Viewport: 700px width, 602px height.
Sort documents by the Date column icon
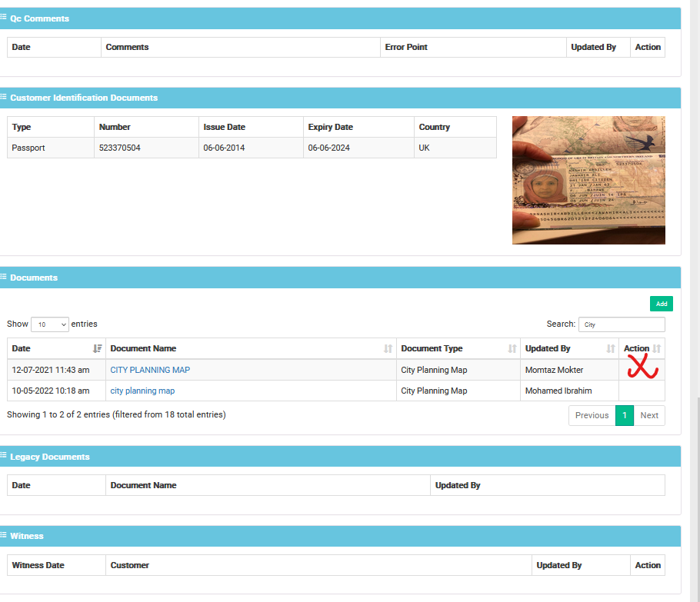pyautogui.click(x=97, y=348)
